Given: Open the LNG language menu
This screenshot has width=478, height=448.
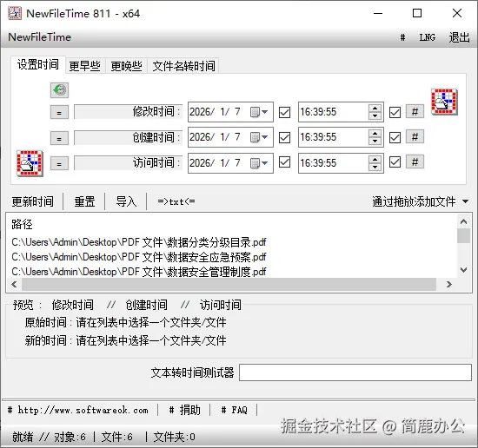Looking at the screenshot, I should coord(428,37).
